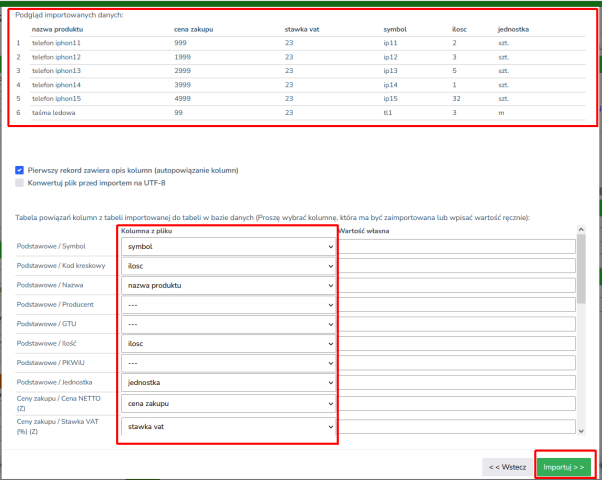The height and width of the screenshot is (480, 602).
Task: Click custom value field for Symbol row
Action: coord(456,247)
